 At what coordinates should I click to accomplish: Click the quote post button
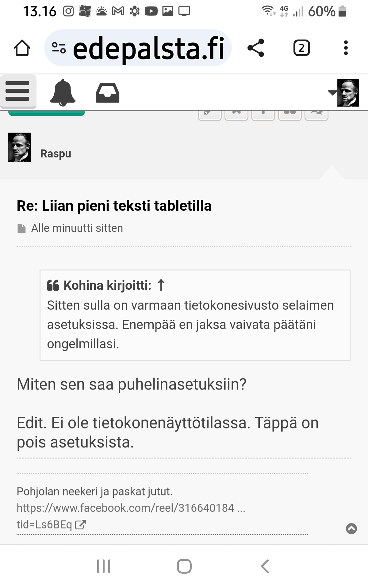coord(290,115)
